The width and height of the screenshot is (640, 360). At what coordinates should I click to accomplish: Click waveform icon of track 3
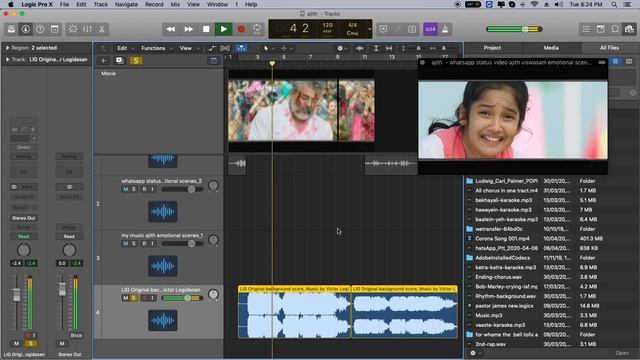pyautogui.click(x=162, y=266)
